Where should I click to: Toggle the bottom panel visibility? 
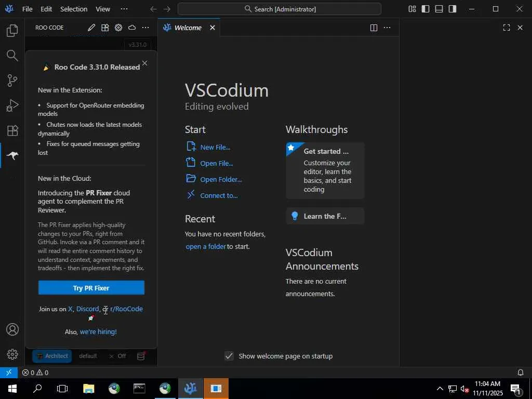pos(438,9)
